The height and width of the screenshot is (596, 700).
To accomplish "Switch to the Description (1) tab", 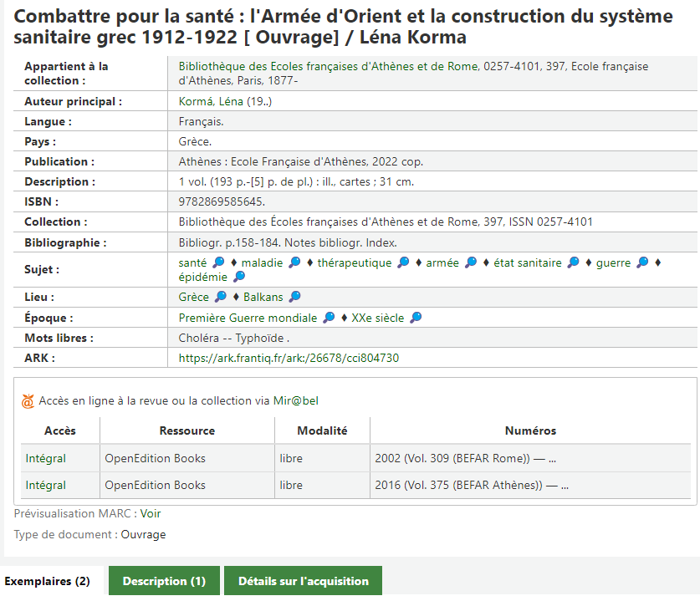I will pyautogui.click(x=164, y=581).
